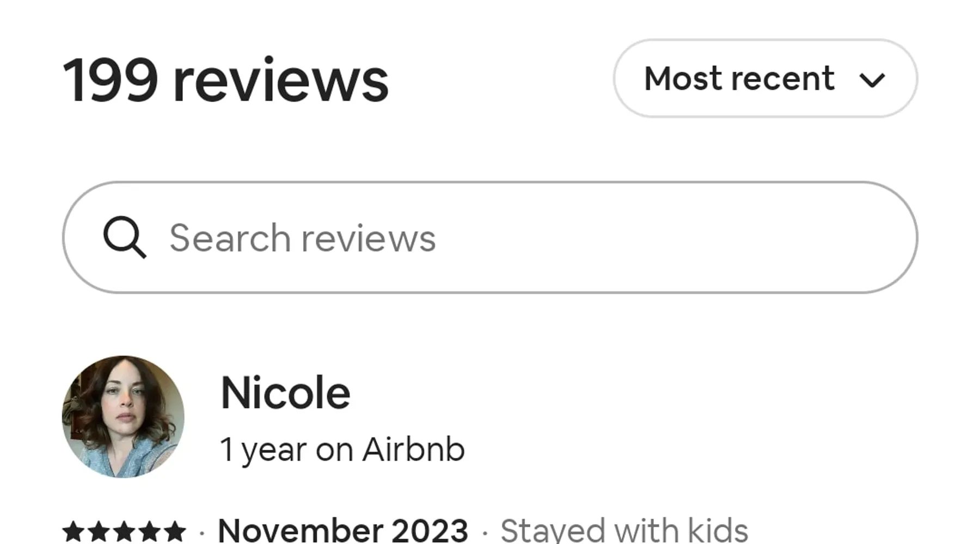Screen dimensions: 980x544
Task: Click the Stayed with kids label
Action: 624,531
